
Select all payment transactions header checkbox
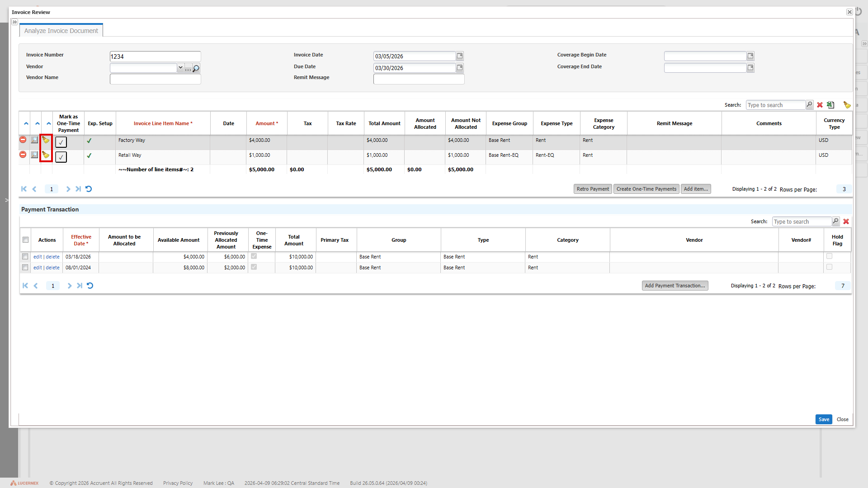point(26,240)
